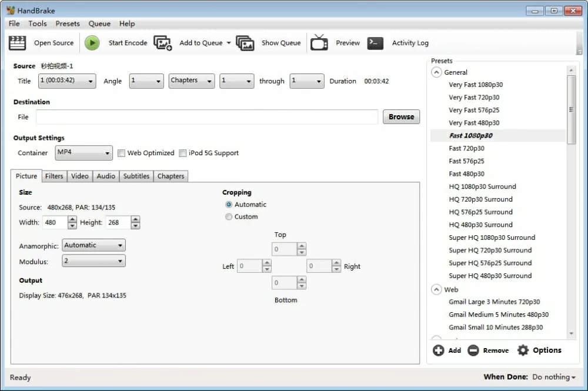
Task: Tick the iPod 5G Support checkbox
Action: pyautogui.click(x=183, y=153)
